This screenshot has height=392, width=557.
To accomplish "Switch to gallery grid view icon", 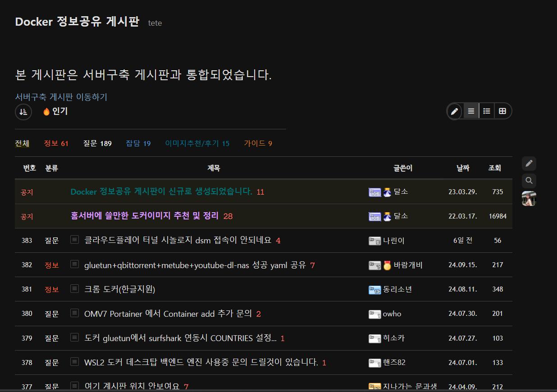I will (502, 111).
